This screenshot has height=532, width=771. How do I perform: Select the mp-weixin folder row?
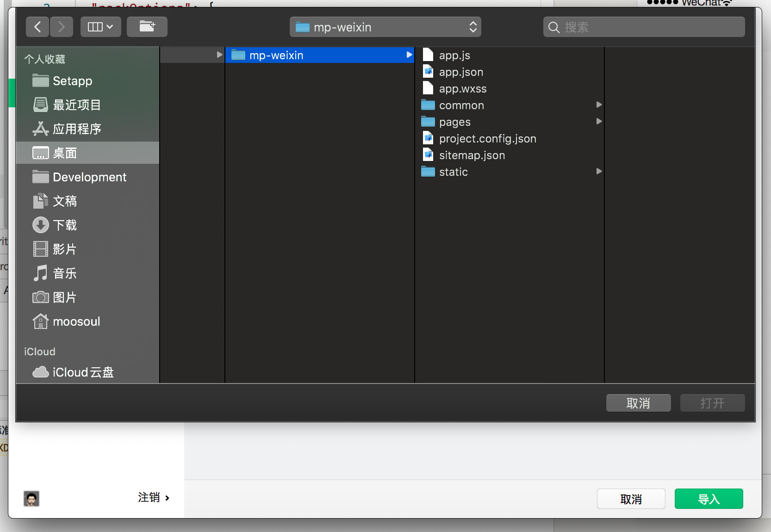tap(320, 55)
